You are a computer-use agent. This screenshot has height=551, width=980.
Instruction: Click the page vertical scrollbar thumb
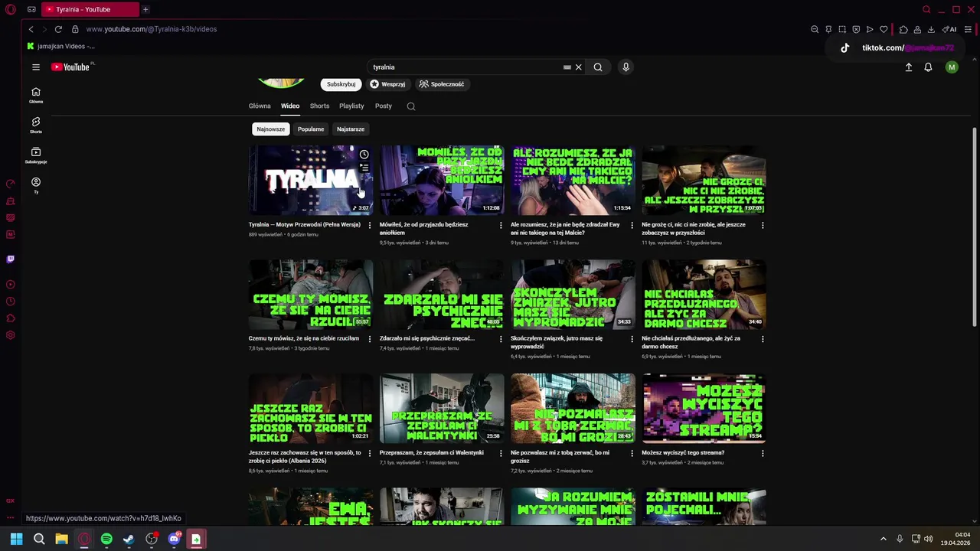click(975, 228)
